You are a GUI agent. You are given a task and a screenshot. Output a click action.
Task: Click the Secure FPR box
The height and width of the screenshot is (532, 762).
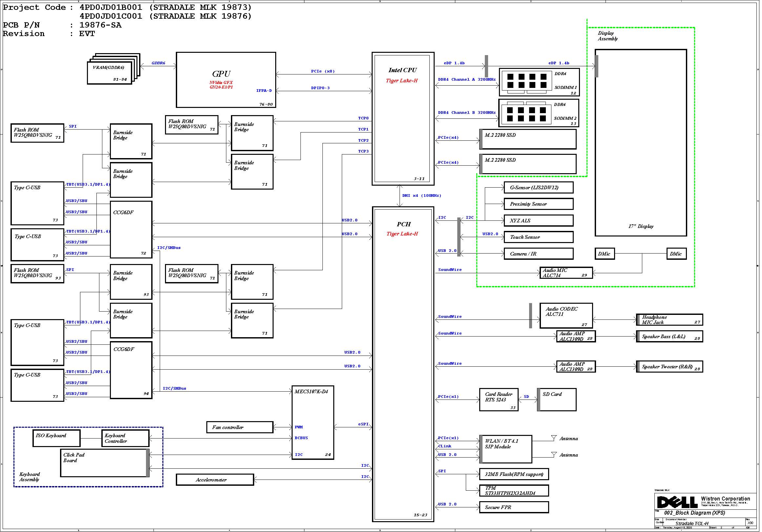coord(515,508)
